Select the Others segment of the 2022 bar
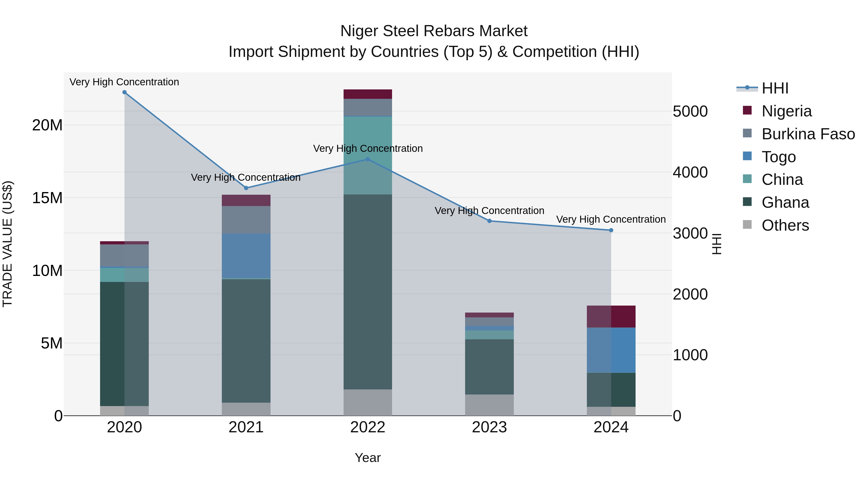 pos(368,402)
